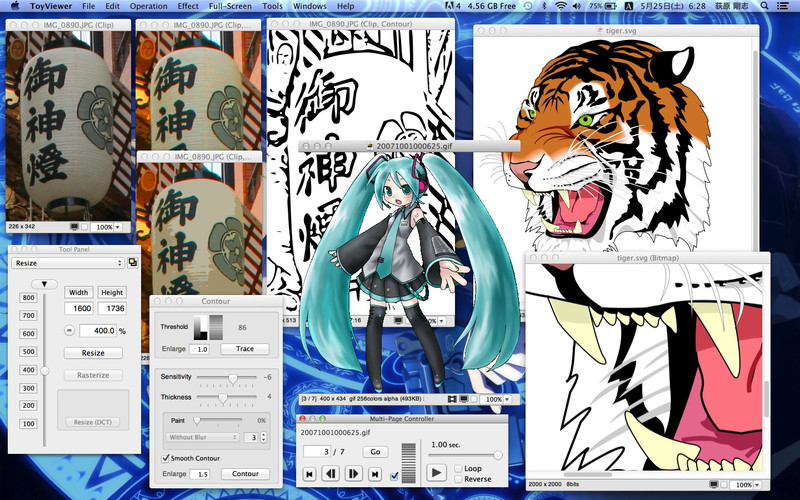Jump to first page button

point(309,474)
